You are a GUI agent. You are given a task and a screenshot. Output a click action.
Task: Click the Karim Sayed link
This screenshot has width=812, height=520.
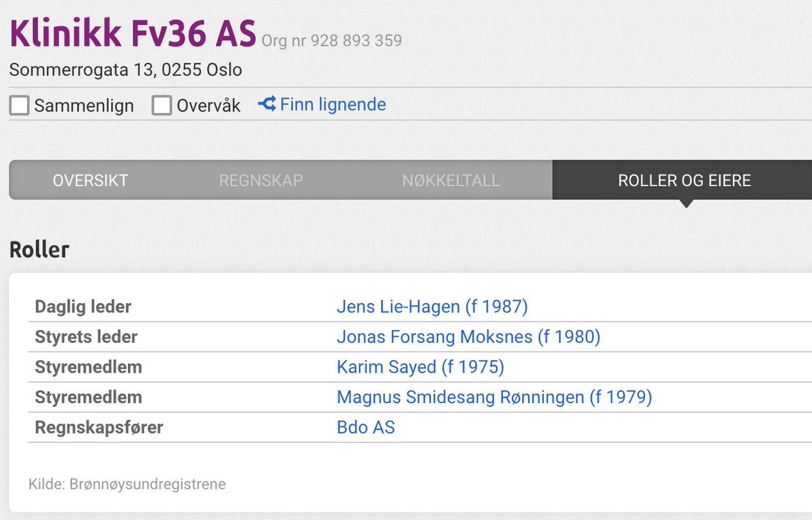[420, 367]
